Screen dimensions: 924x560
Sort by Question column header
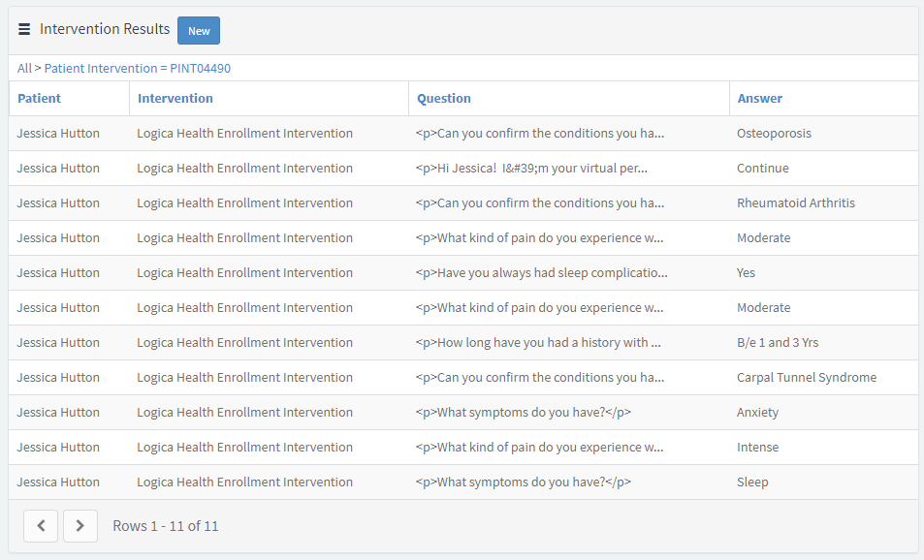point(444,98)
